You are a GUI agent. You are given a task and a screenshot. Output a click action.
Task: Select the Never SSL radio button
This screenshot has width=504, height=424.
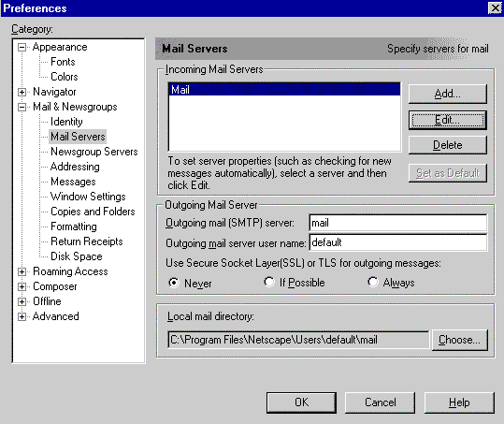[x=174, y=283]
